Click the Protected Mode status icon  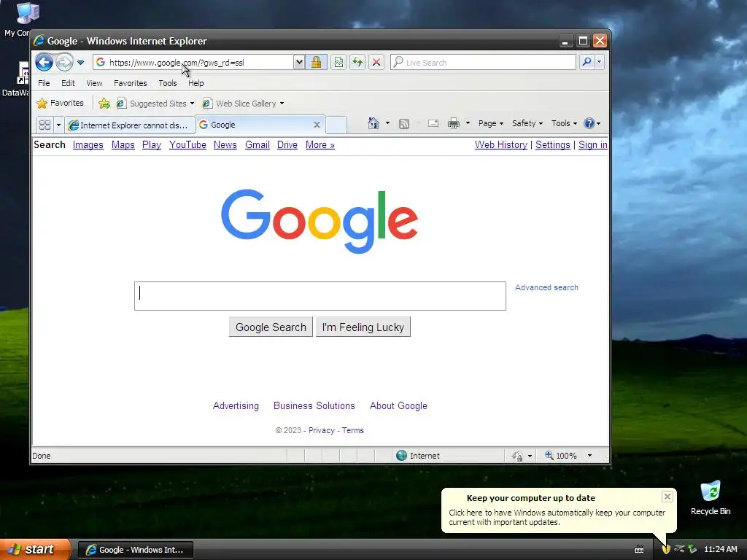pos(517,456)
